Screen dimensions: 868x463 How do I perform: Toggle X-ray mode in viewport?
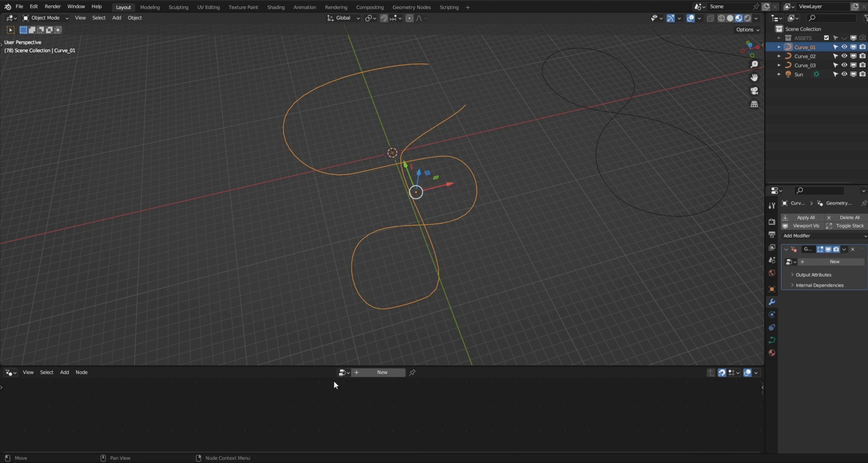[x=710, y=18]
